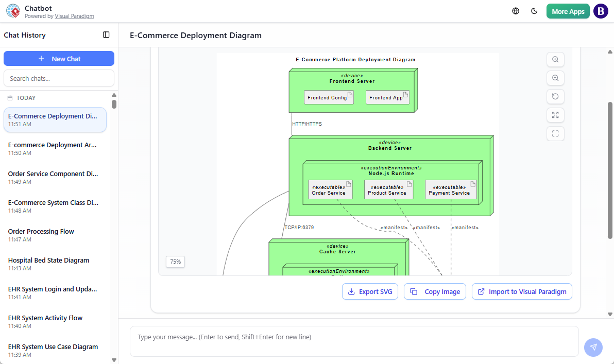Toggle dark mode with the moon icon
This screenshot has width=614, height=364.
pos(534,10)
